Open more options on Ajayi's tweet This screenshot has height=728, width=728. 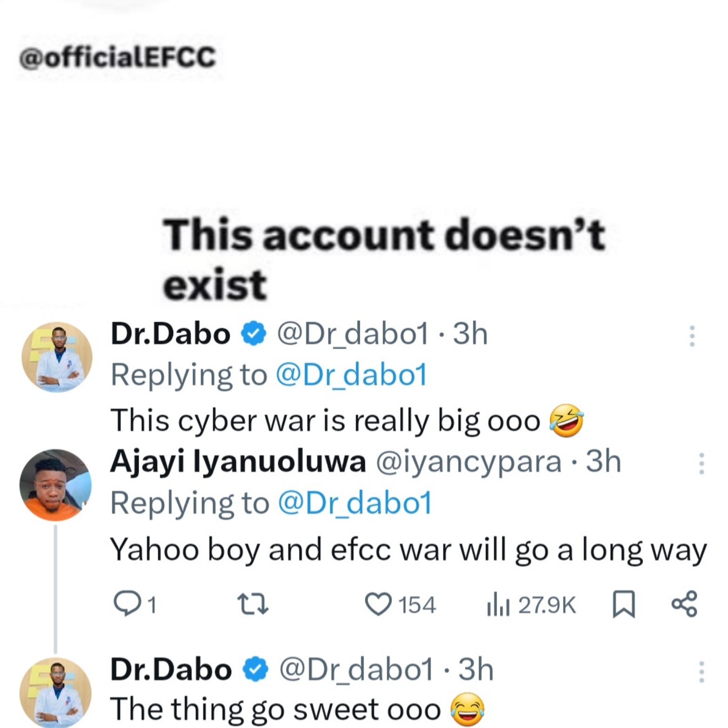[x=701, y=464]
